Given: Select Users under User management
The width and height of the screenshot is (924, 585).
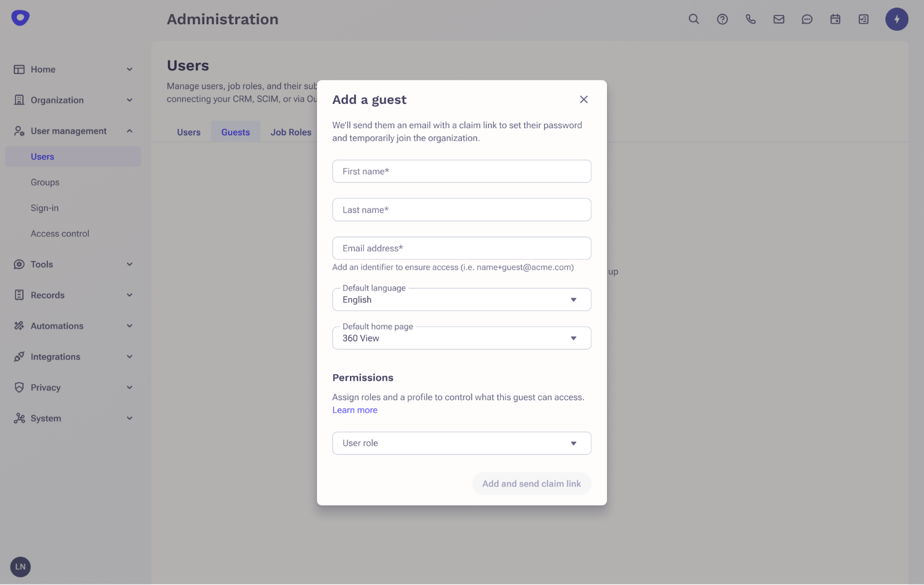Looking at the screenshot, I should click(42, 156).
